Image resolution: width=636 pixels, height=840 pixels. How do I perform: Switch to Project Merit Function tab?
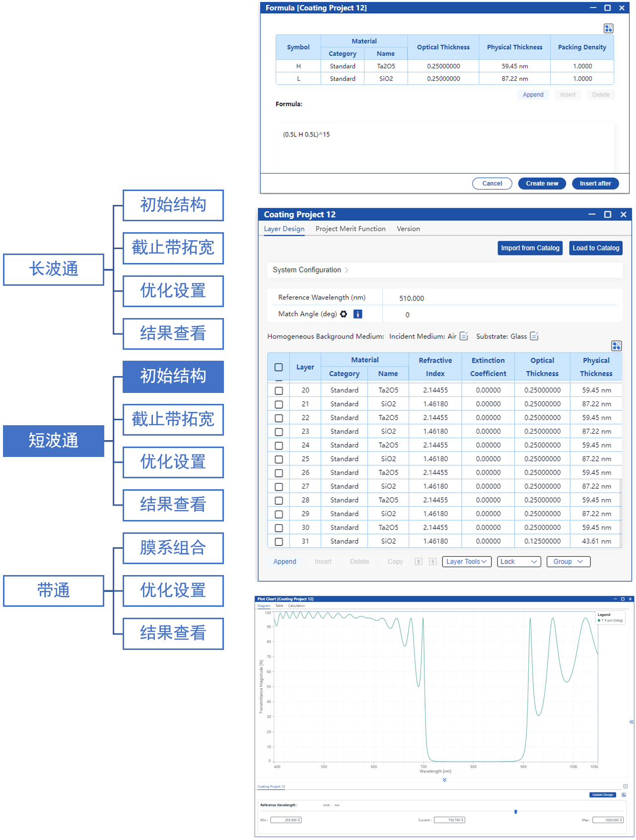click(351, 229)
